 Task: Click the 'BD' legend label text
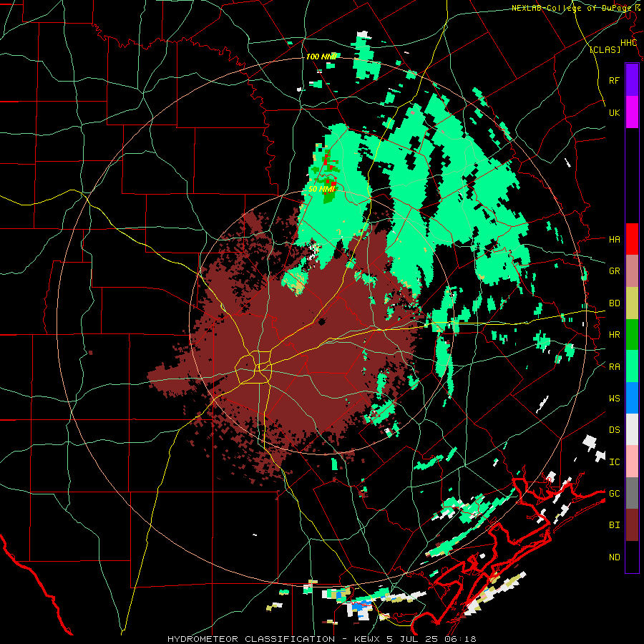614,303
